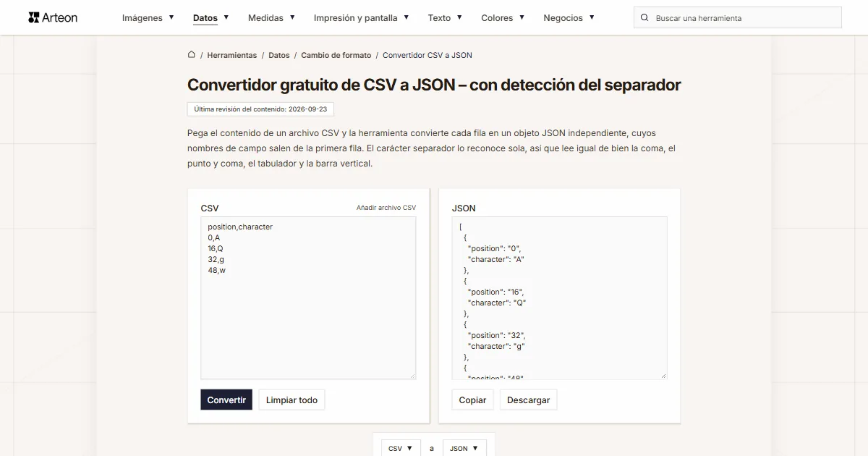The width and height of the screenshot is (868, 456).
Task: Expand the Datos menu
Action: 211,17
